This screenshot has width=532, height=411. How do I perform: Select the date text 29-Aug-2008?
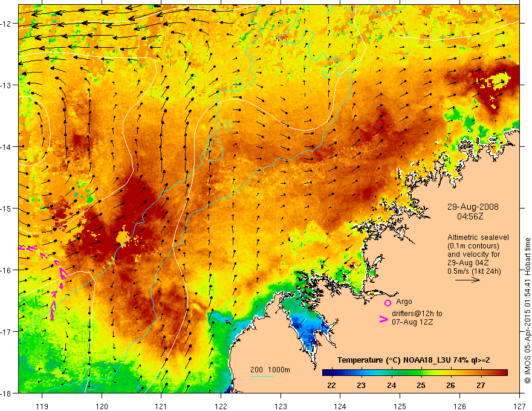click(473, 207)
